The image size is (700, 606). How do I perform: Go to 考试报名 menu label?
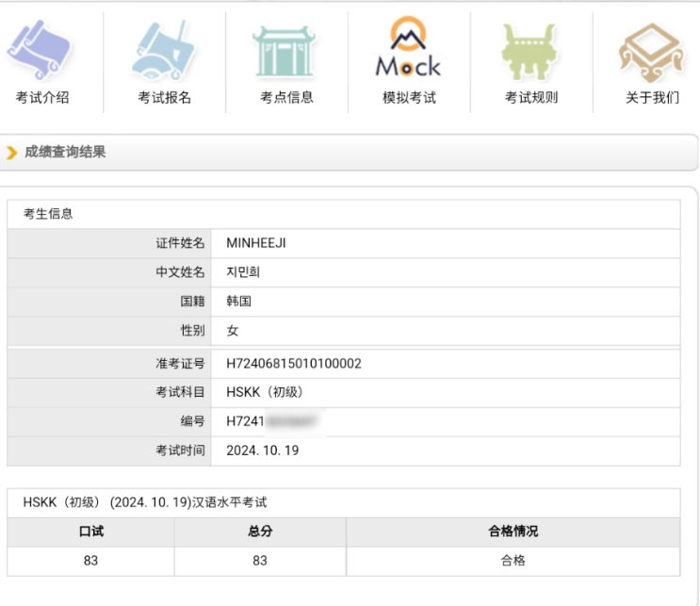(164, 97)
